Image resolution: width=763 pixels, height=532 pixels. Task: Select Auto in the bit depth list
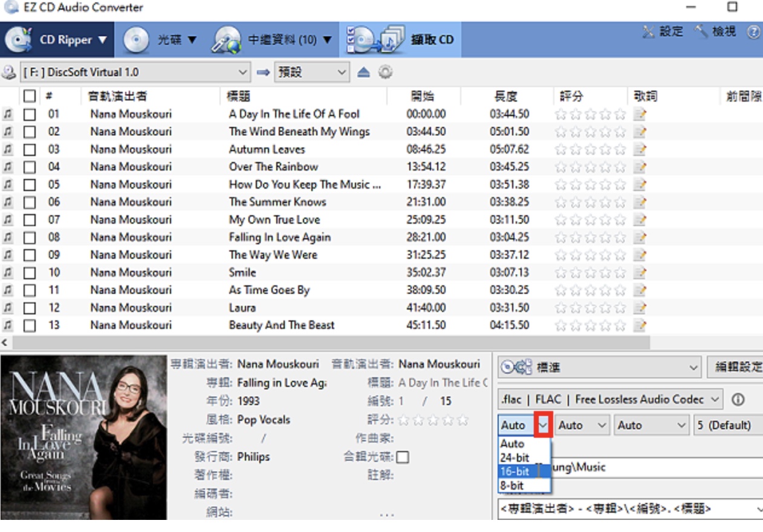(x=525, y=444)
